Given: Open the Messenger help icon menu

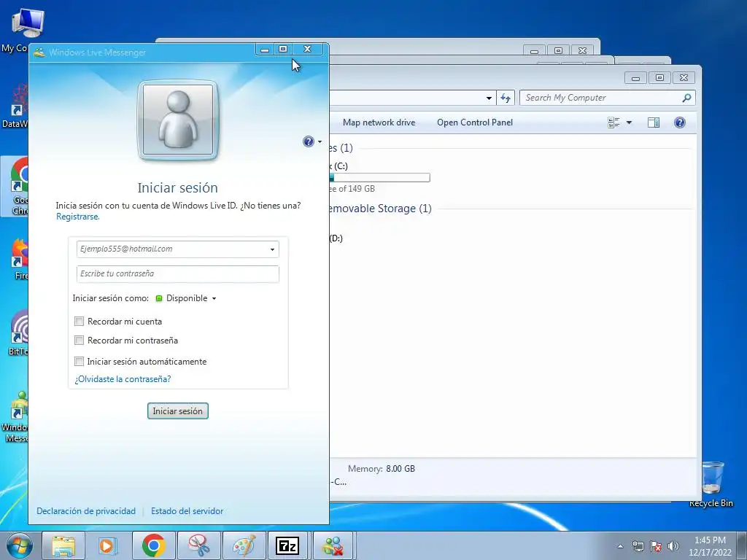Looking at the screenshot, I should coord(309,141).
